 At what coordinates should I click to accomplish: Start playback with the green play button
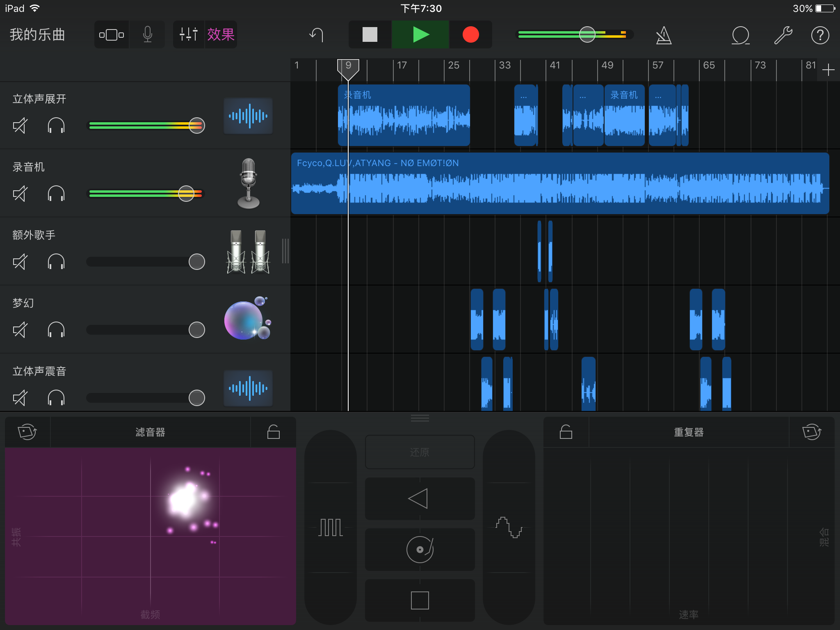pyautogui.click(x=421, y=35)
